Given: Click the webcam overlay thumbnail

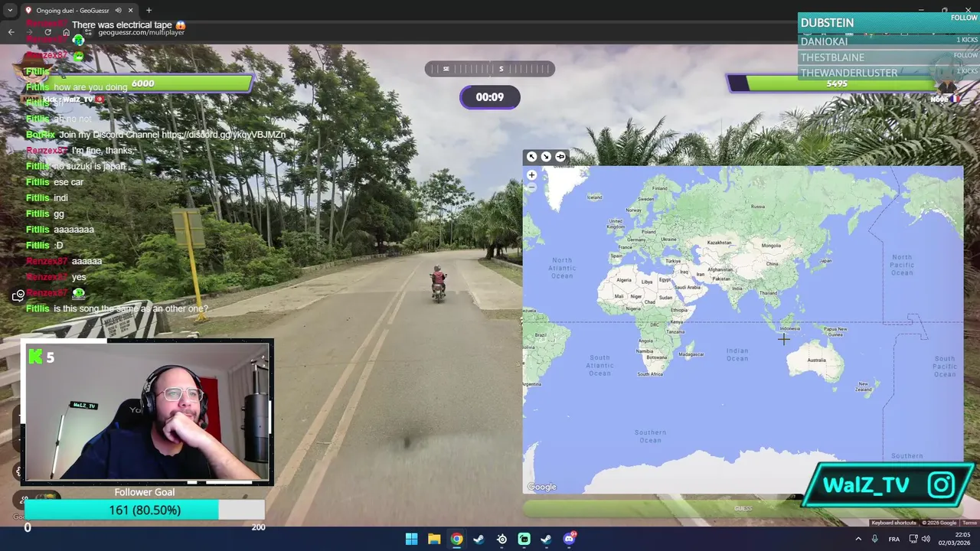Looking at the screenshot, I should (148, 412).
